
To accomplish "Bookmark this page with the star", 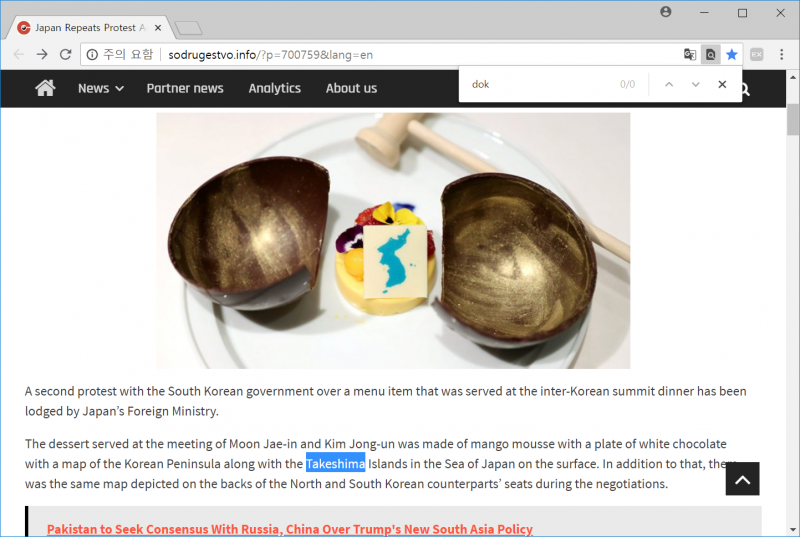I will [x=732, y=55].
